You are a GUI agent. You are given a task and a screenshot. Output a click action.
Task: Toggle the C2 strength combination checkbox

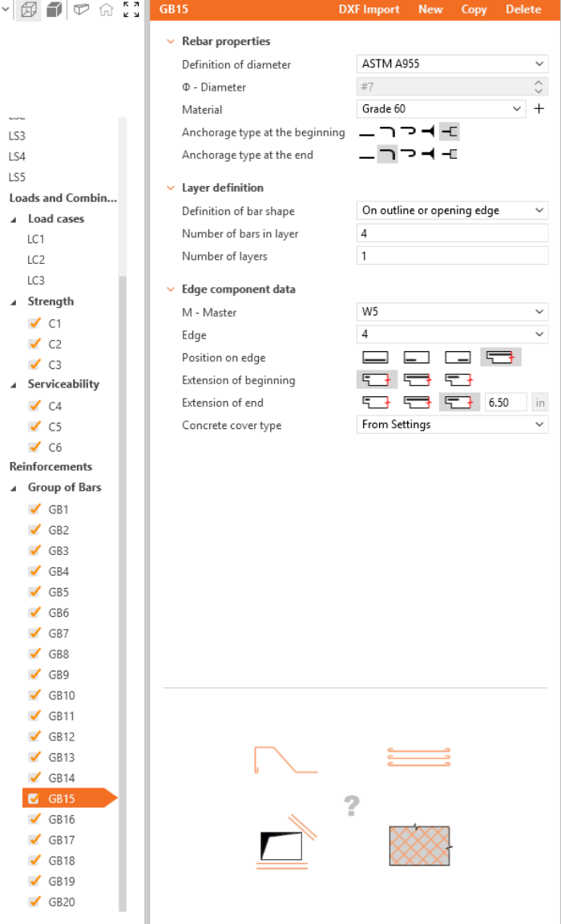coord(34,344)
